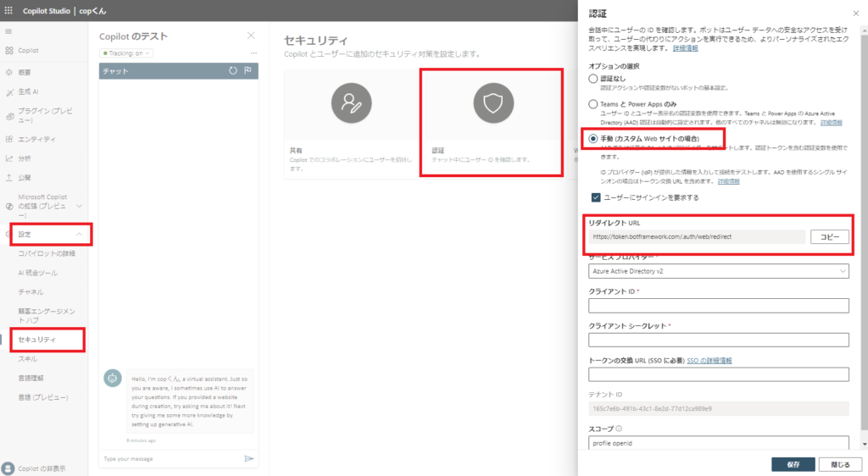Select the 認証なし radio option
The height and width of the screenshot is (476, 868).
click(x=593, y=79)
